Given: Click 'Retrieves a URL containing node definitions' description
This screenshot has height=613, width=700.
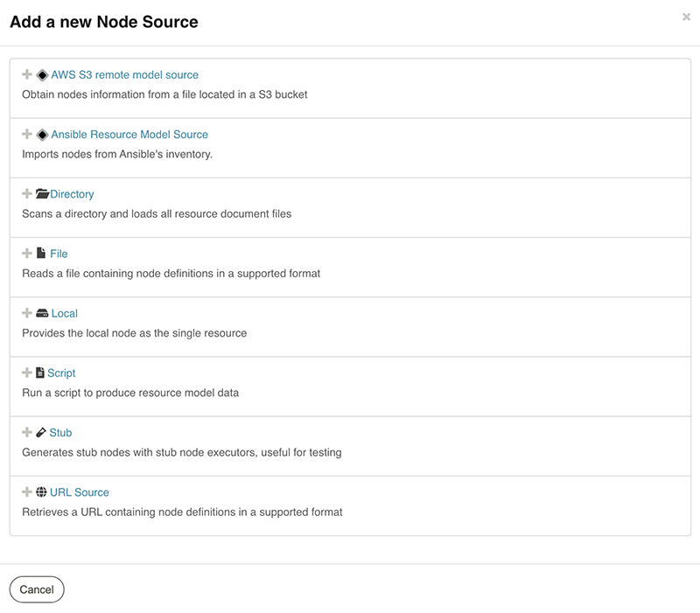Looking at the screenshot, I should tap(182, 512).
